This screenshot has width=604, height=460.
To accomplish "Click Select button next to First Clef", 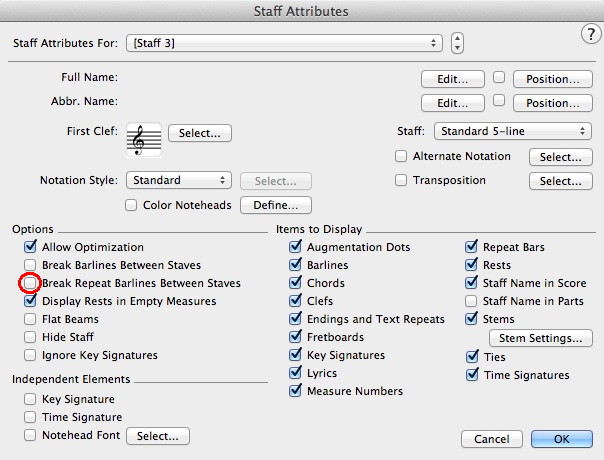I will [200, 132].
